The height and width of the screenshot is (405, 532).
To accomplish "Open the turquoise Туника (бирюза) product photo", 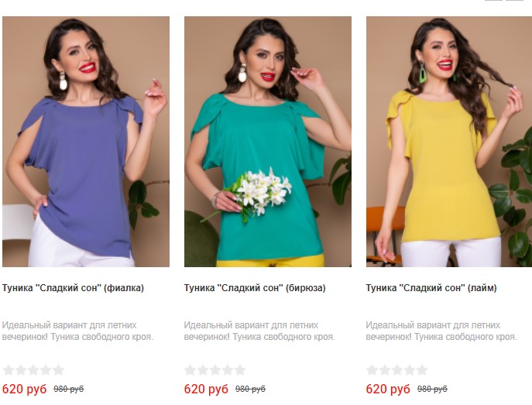I will (x=268, y=142).
